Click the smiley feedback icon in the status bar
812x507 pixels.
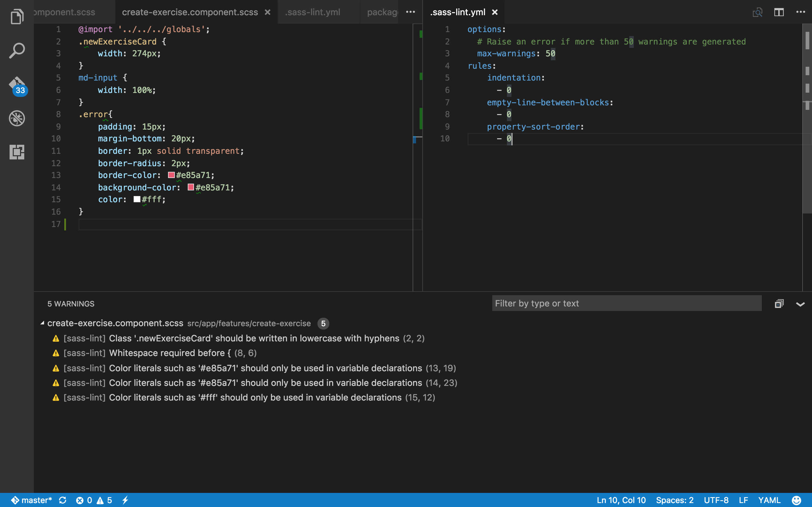pyautogui.click(x=796, y=500)
